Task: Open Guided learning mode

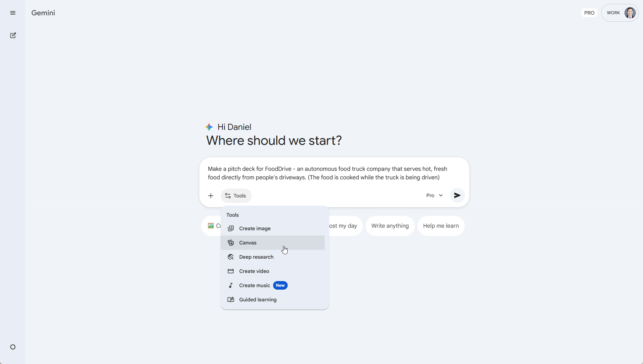Action: [x=257, y=300]
